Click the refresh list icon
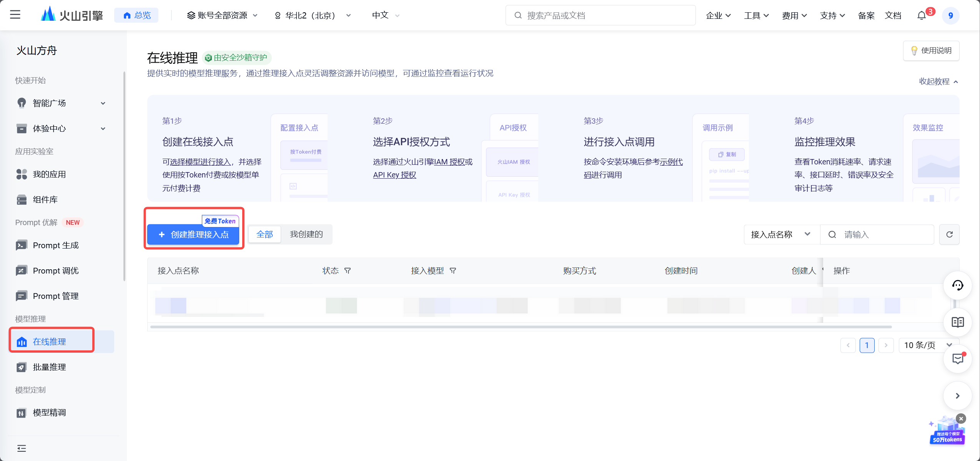Image resolution: width=980 pixels, height=461 pixels. (949, 234)
